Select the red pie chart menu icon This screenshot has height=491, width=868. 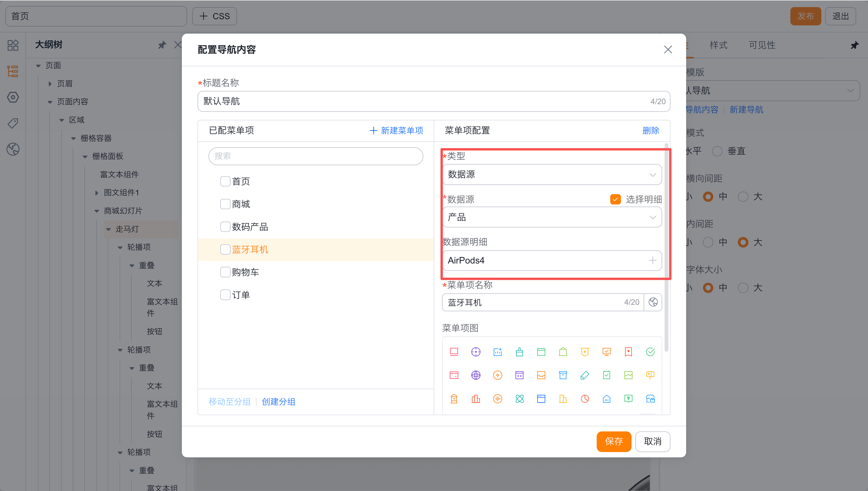[x=585, y=399]
